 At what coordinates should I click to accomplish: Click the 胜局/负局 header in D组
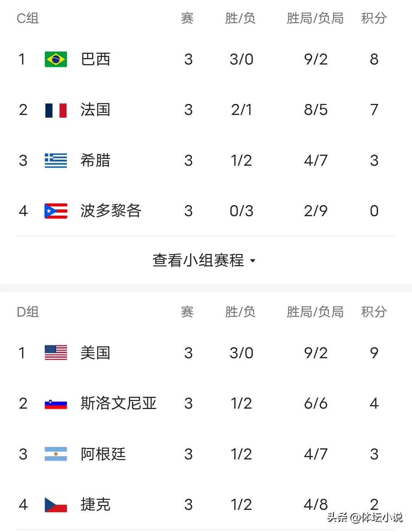click(x=315, y=312)
